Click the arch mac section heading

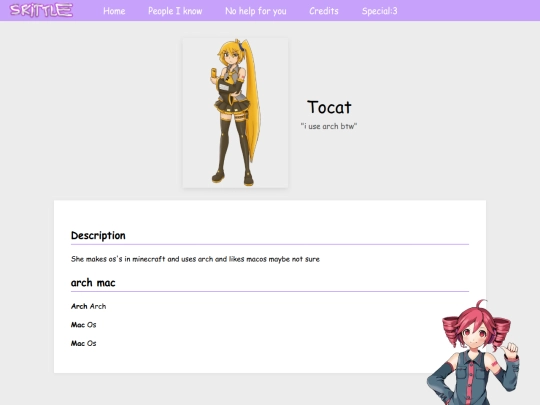click(93, 283)
